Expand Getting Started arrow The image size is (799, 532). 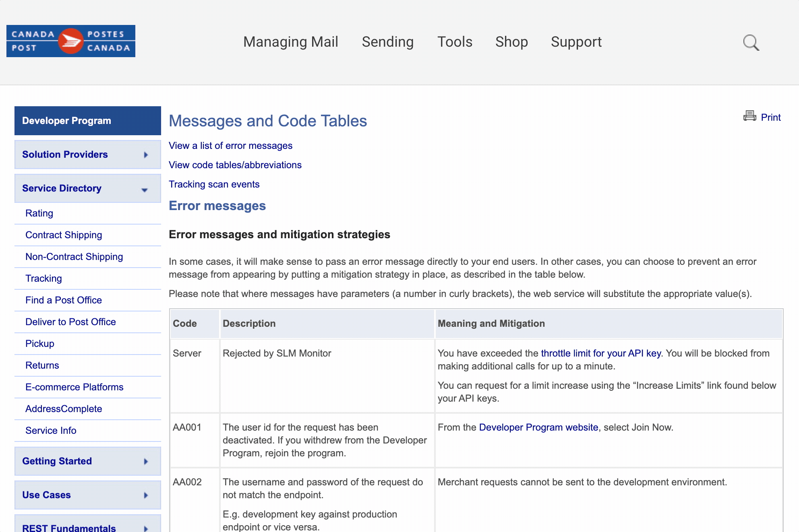tap(146, 461)
